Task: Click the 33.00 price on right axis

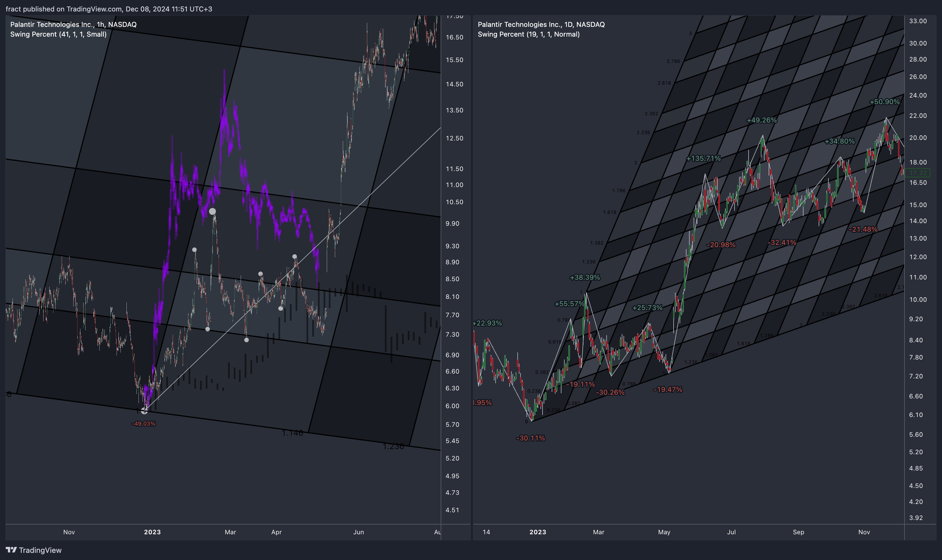Action: click(x=918, y=21)
